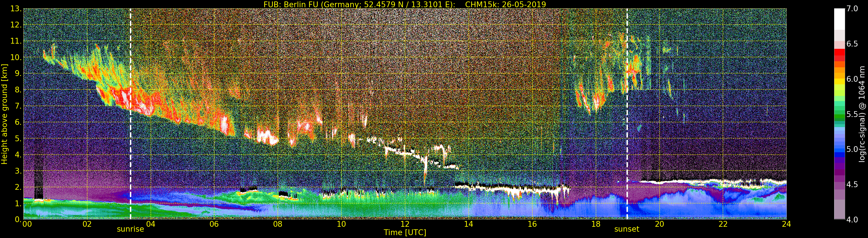This screenshot has width=868, height=238.
Task: Click the height tick label '13.'
Action: 16,9
